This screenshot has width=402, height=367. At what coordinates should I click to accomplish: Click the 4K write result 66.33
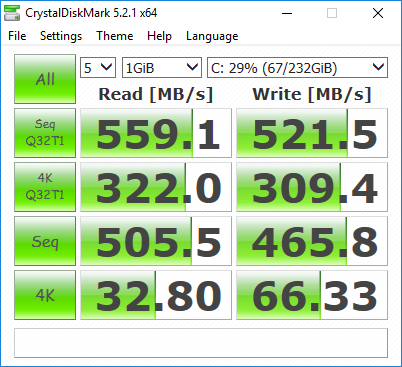pyautogui.click(x=312, y=295)
